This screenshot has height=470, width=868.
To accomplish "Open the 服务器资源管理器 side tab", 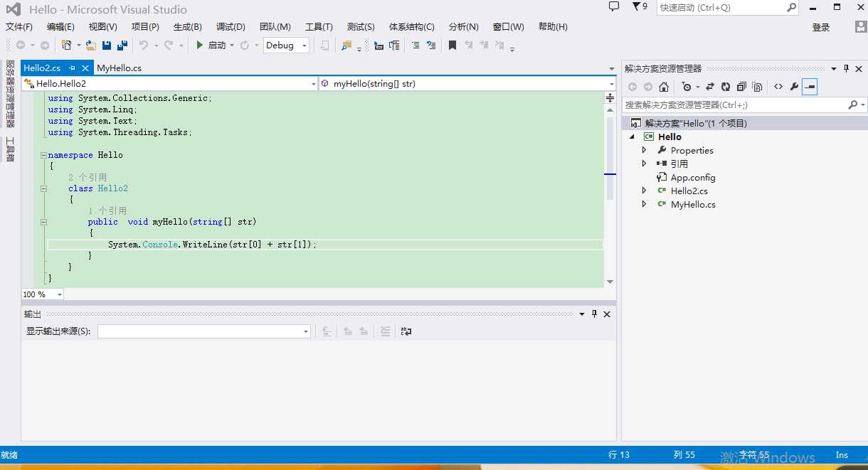I will (10, 94).
